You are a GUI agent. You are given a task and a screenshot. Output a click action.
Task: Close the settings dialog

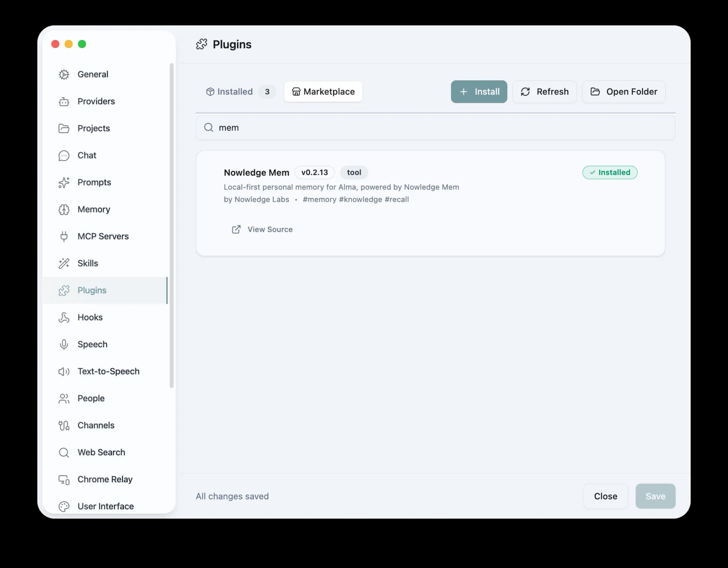click(x=605, y=496)
